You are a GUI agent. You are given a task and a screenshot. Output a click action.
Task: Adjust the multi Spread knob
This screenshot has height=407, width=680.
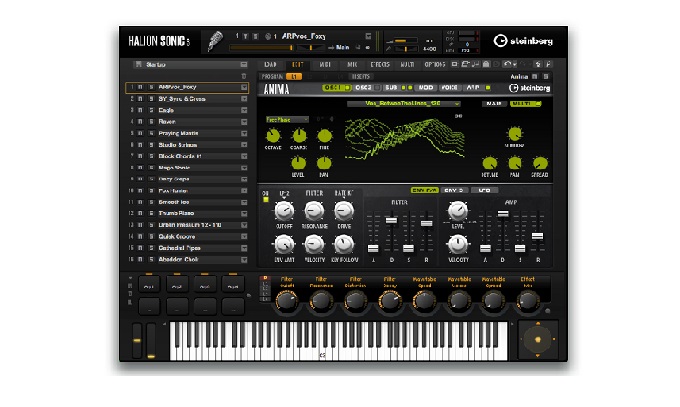point(540,164)
